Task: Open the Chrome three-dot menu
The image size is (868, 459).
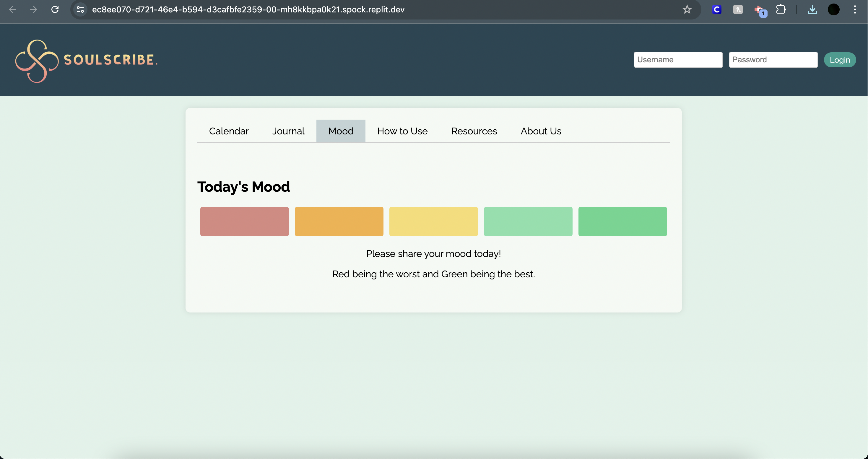Action: pos(854,9)
